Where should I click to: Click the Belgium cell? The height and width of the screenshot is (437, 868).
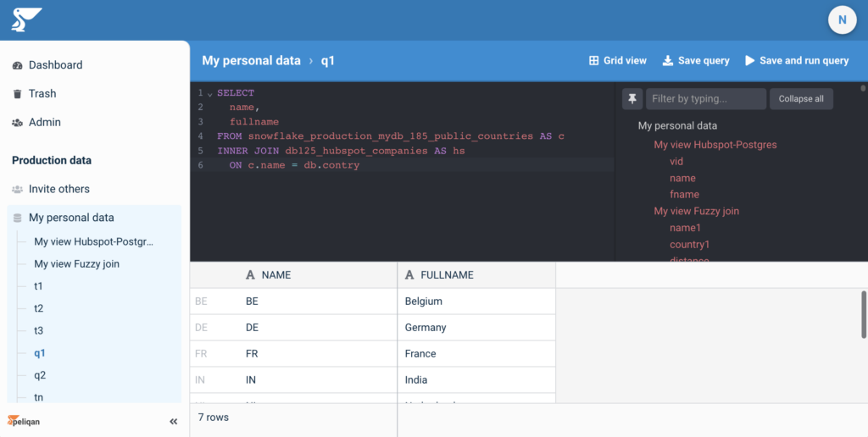point(476,301)
